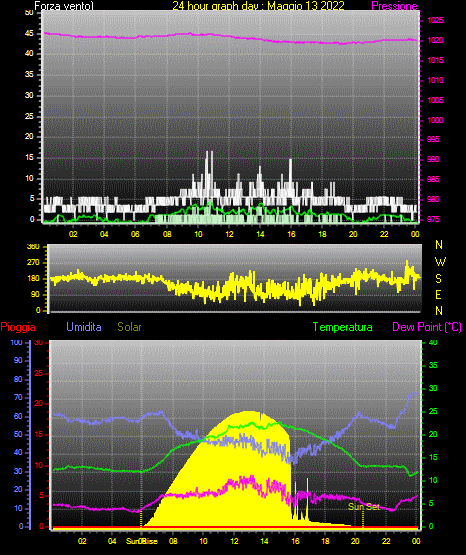
Task: Click the 985 pressure axis value
Action: [x=433, y=179]
